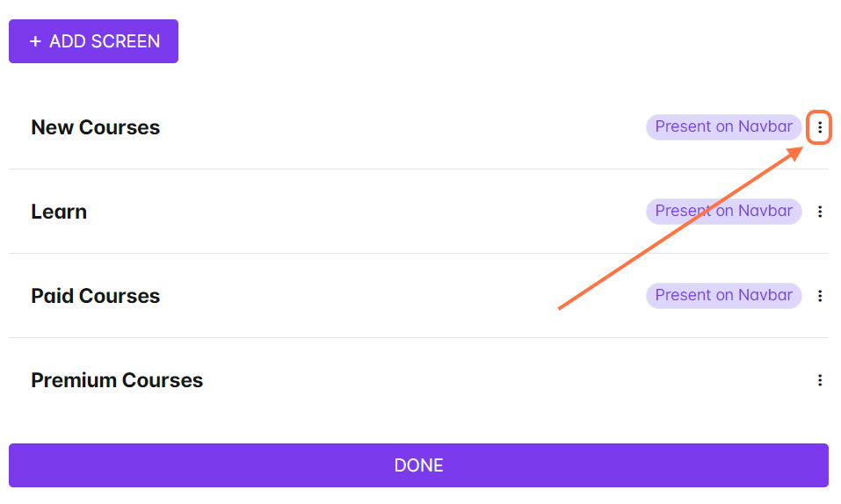Click the ADD SCREEN label text

coord(105,41)
